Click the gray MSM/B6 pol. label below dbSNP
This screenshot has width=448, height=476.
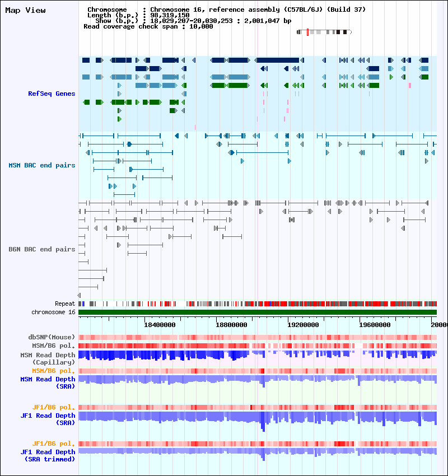click(53, 346)
